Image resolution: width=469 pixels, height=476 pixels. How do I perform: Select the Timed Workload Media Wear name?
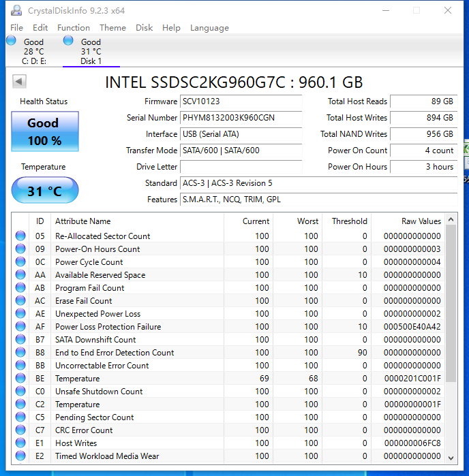pos(107,456)
